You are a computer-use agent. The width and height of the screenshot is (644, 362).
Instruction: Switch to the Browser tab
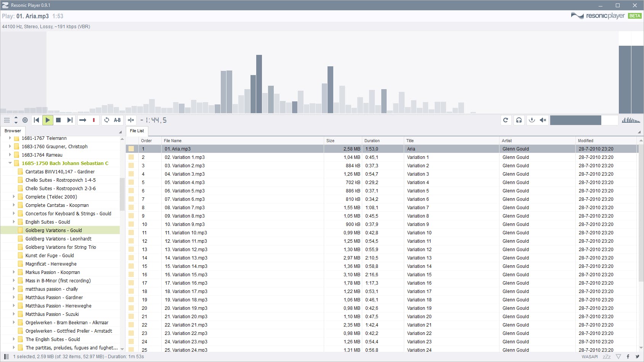[13, 131]
